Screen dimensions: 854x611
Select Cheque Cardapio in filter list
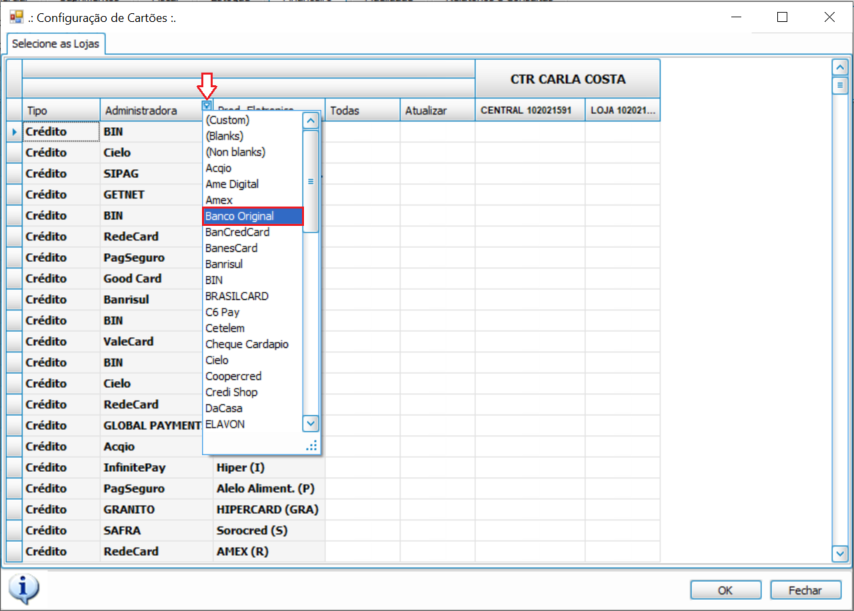(253, 344)
